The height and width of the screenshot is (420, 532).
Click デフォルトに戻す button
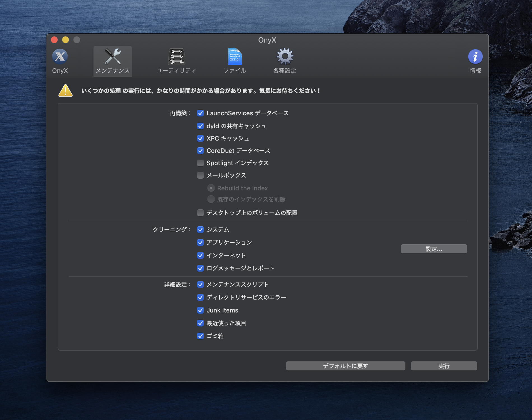[x=346, y=366]
